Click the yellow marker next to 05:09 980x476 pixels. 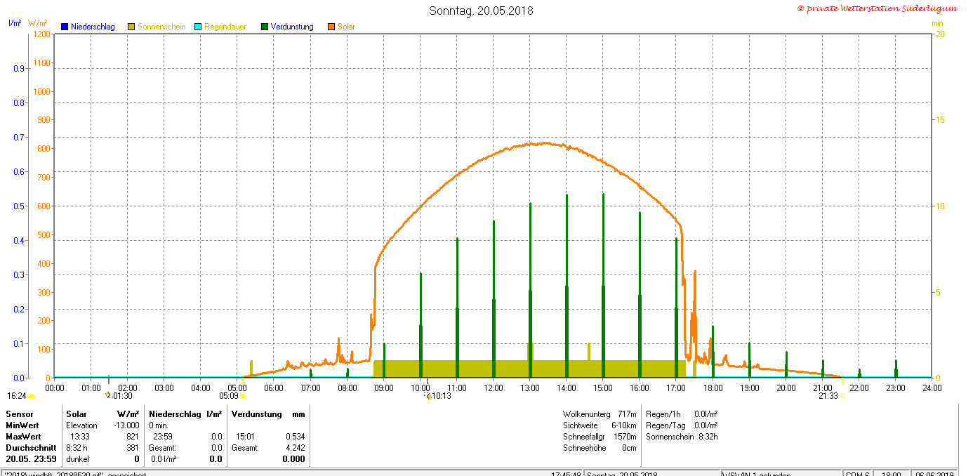(243, 396)
